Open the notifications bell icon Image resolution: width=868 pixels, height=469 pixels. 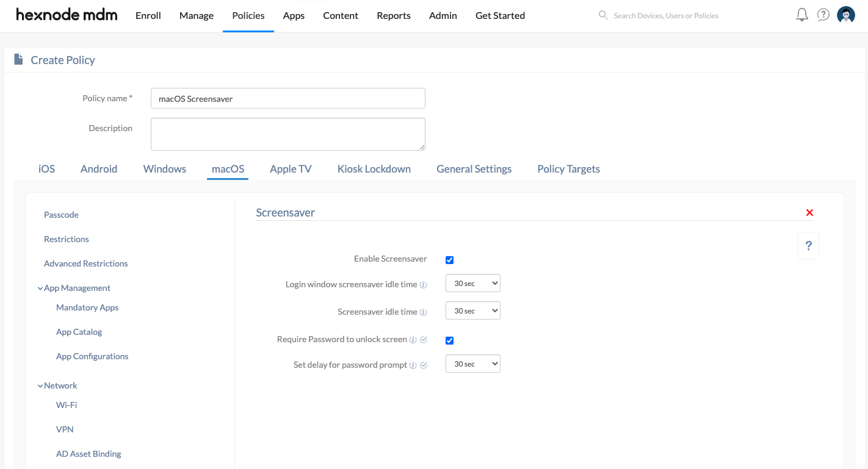pyautogui.click(x=802, y=15)
